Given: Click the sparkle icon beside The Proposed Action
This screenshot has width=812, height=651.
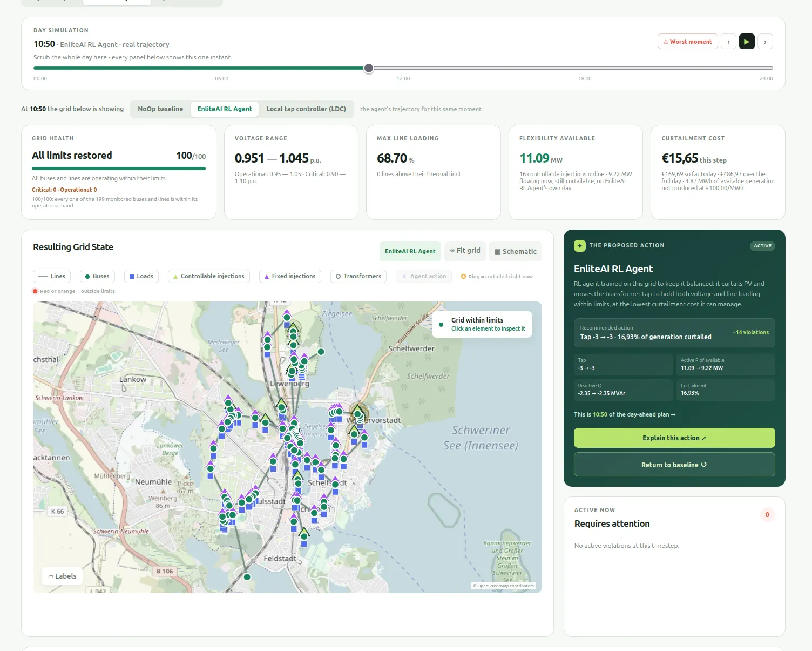Looking at the screenshot, I should [580, 246].
